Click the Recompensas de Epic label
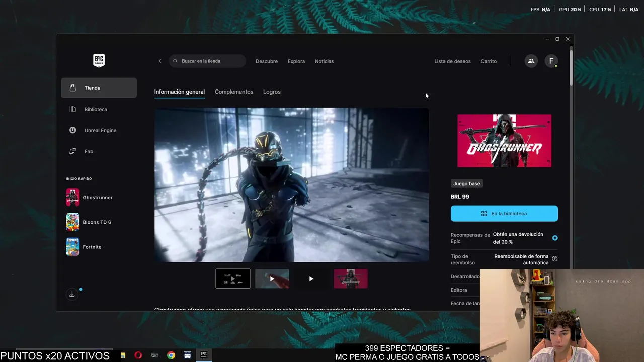 click(470, 238)
